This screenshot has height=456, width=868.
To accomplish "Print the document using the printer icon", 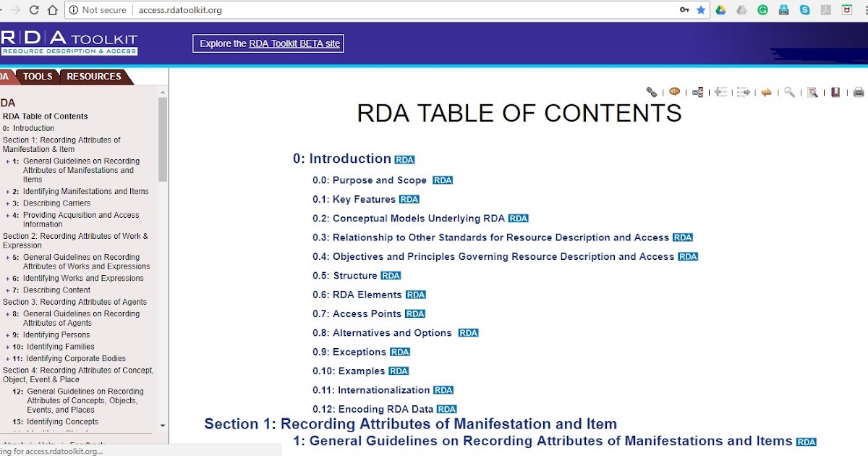I will click(858, 92).
